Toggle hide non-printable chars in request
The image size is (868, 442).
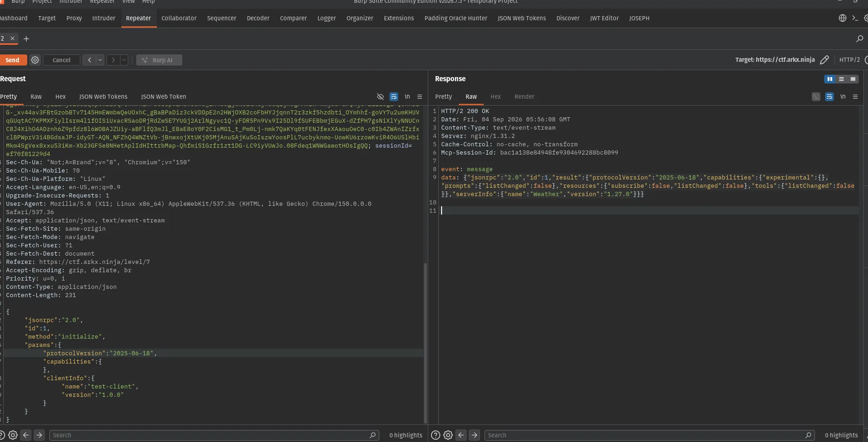click(x=380, y=96)
